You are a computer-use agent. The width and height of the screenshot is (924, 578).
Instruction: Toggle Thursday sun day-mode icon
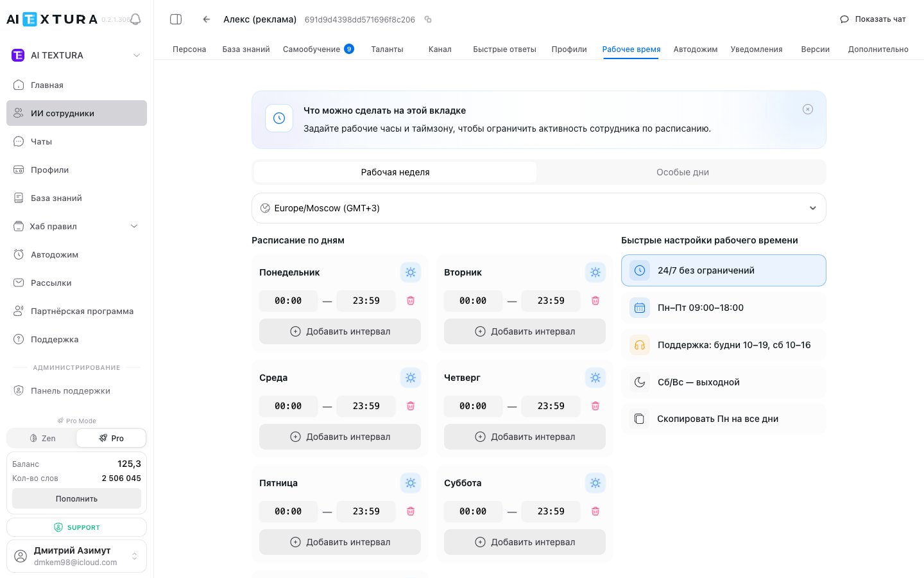595,378
